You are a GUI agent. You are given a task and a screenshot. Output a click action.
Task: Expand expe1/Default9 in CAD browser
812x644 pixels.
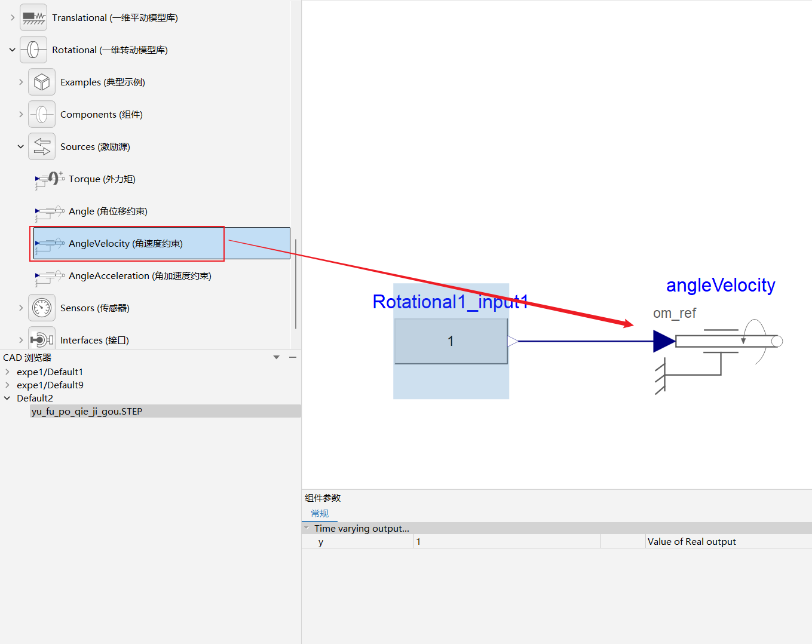click(x=7, y=385)
